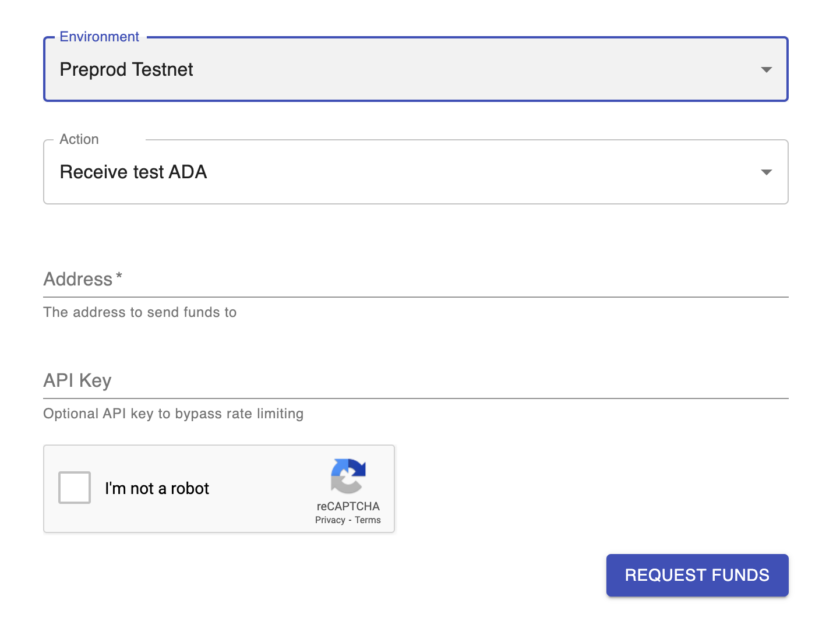Image resolution: width=840 pixels, height=628 pixels.
Task: Click the Environment field label
Action: pos(99,37)
